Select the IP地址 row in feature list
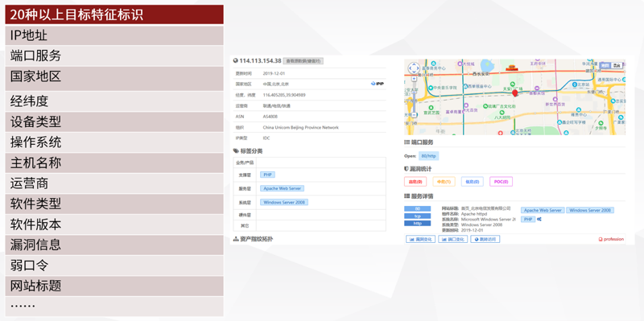 pos(114,35)
